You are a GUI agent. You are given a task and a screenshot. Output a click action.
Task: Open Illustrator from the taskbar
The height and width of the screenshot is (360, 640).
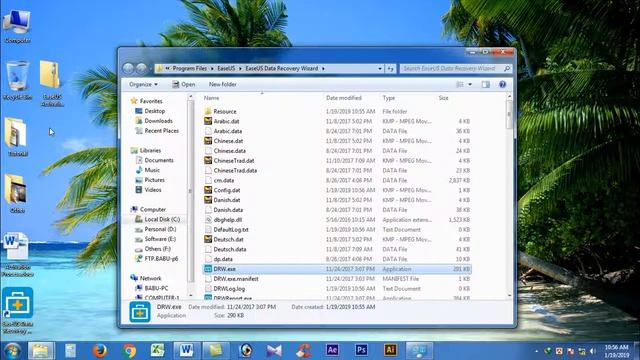coord(390,350)
